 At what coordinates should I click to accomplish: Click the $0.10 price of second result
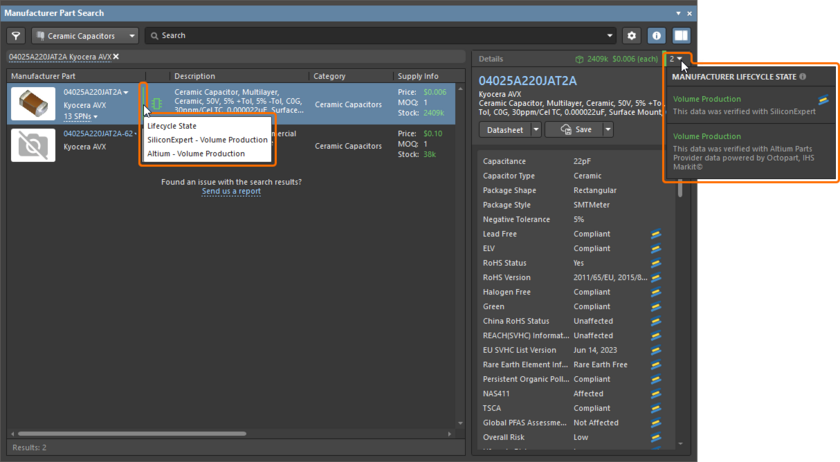433,133
